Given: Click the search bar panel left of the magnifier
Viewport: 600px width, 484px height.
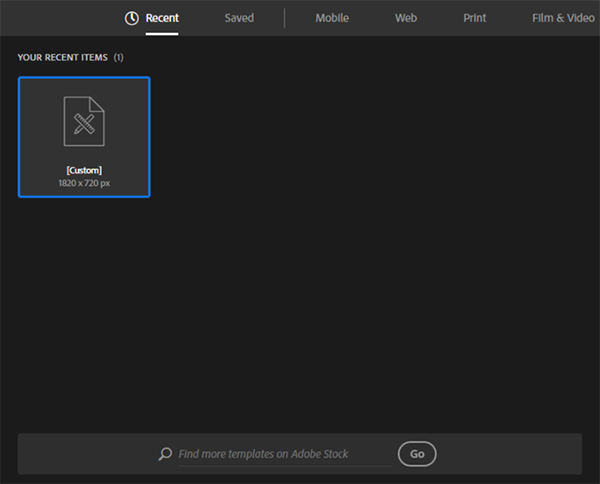Looking at the screenshot, I should click(87, 454).
